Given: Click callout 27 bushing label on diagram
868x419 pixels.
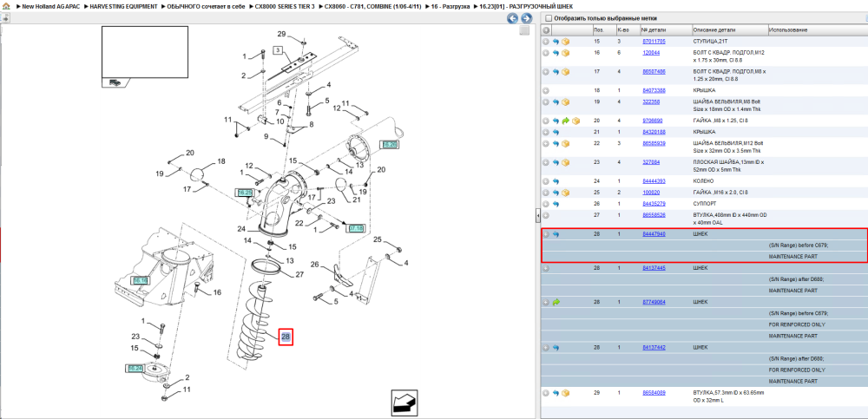Looking at the screenshot, I should [x=299, y=274].
